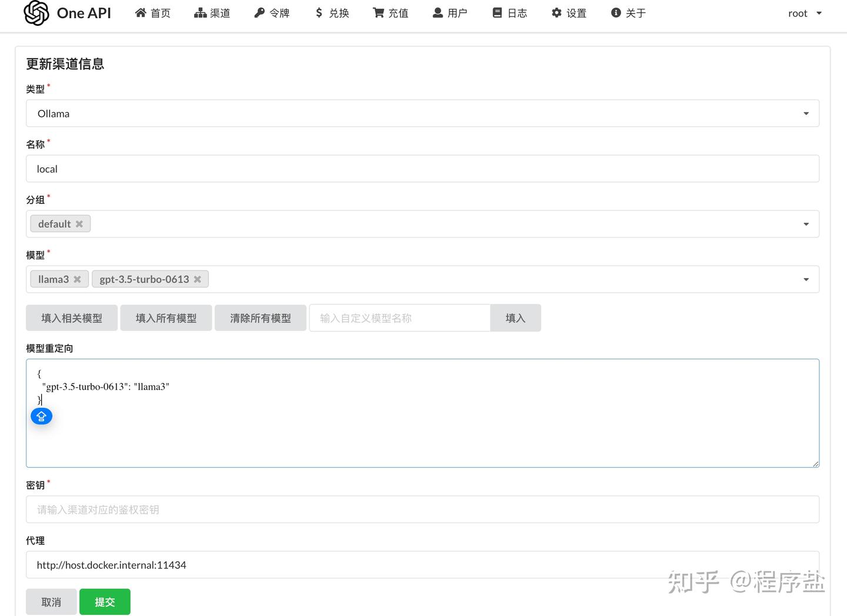Click the 清除所有模型 button
The height and width of the screenshot is (616, 847).
261,317
